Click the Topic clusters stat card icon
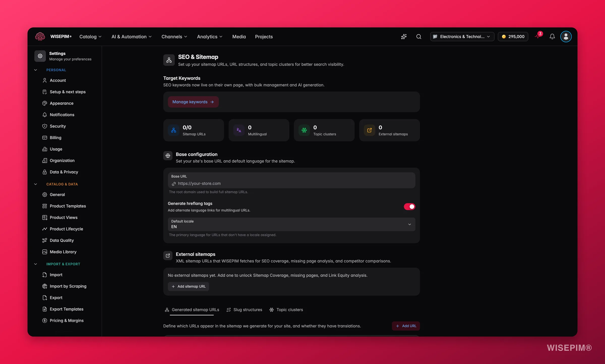 pyautogui.click(x=304, y=130)
